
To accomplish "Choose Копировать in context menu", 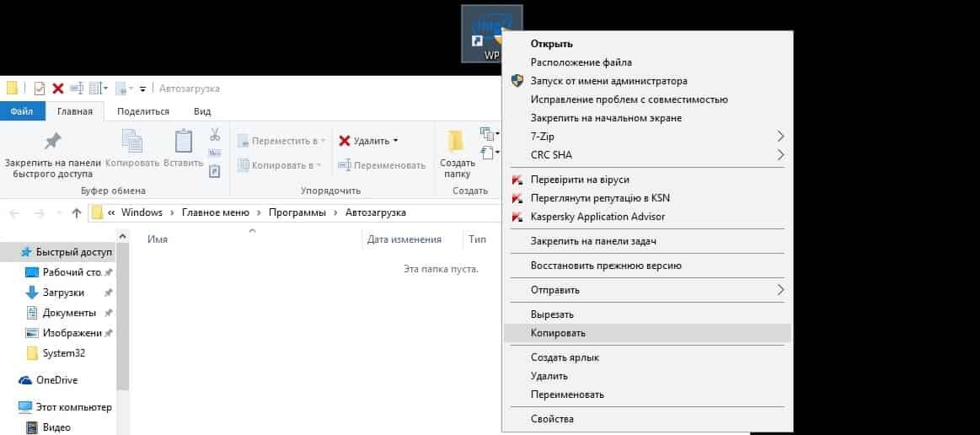I will 647,333.
